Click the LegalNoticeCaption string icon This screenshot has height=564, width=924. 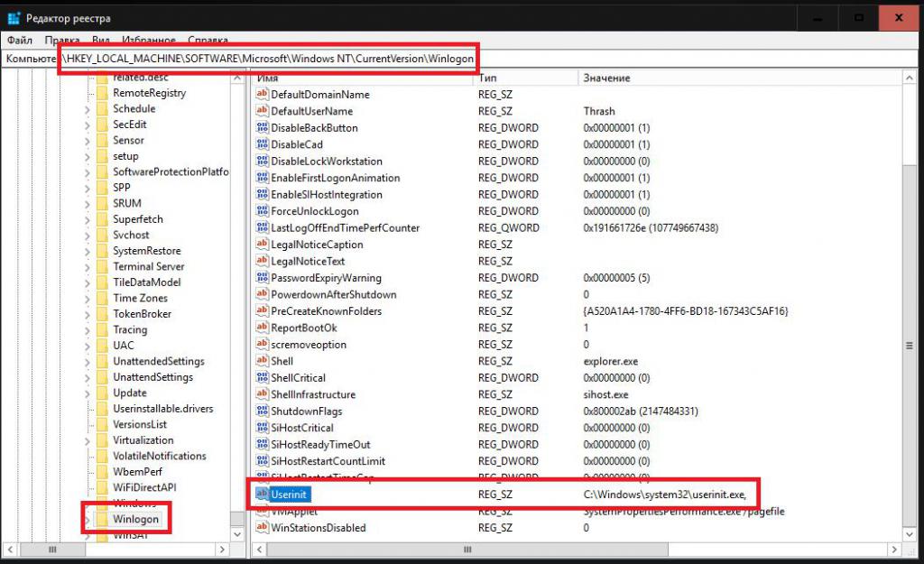[x=263, y=244]
